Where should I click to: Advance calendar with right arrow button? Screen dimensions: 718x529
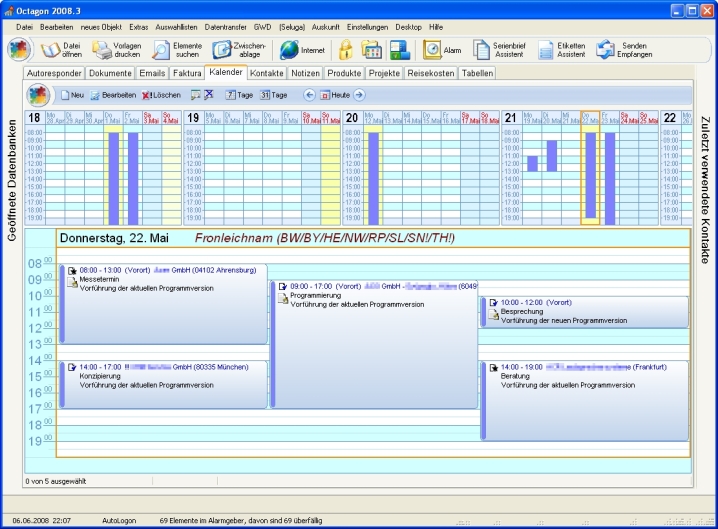pos(359,95)
